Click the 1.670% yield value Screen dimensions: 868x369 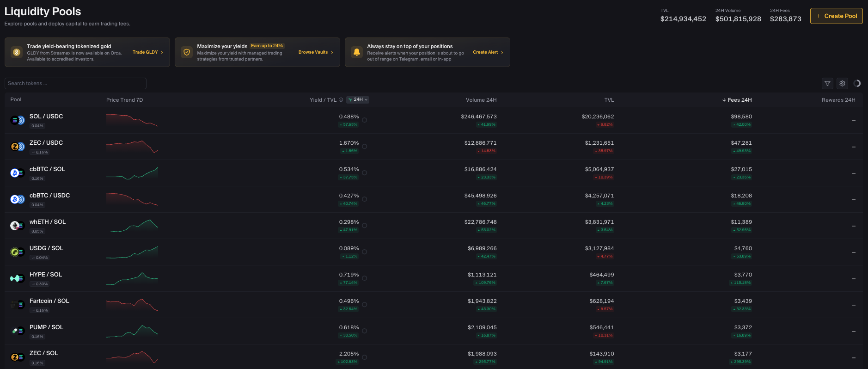tap(349, 143)
